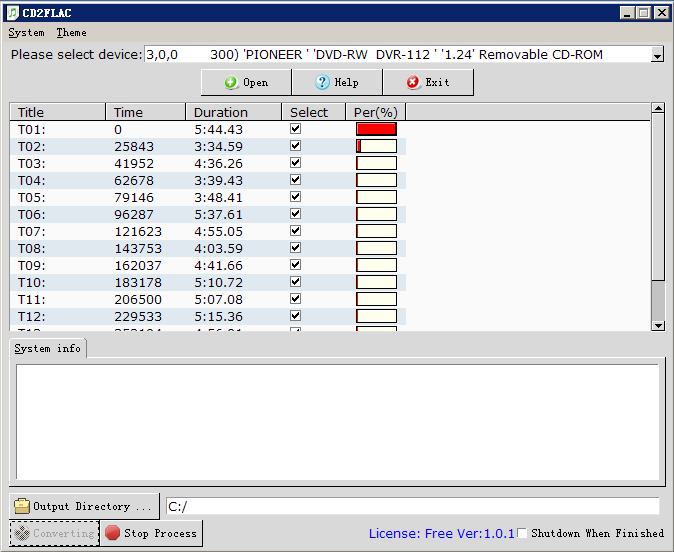674x552 pixels.
Task: Click the track list scroll down arrow
Action: (x=658, y=325)
